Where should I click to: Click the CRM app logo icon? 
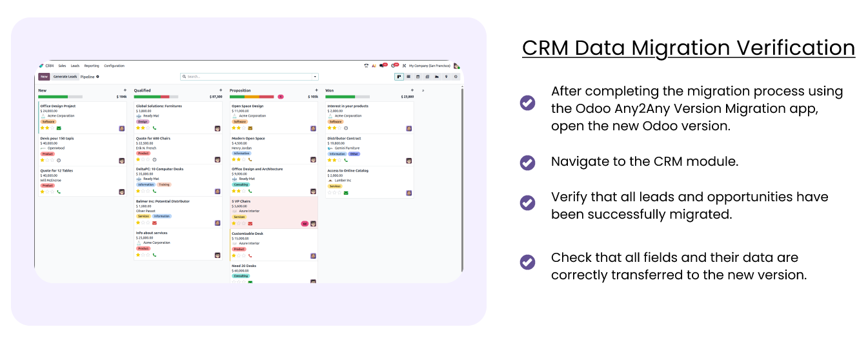click(41, 66)
